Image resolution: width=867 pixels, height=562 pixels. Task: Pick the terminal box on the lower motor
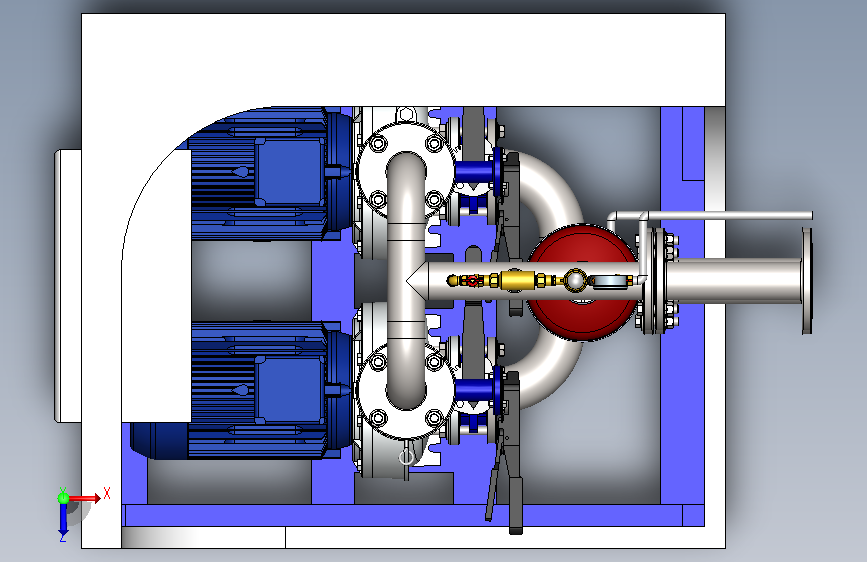pos(290,390)
